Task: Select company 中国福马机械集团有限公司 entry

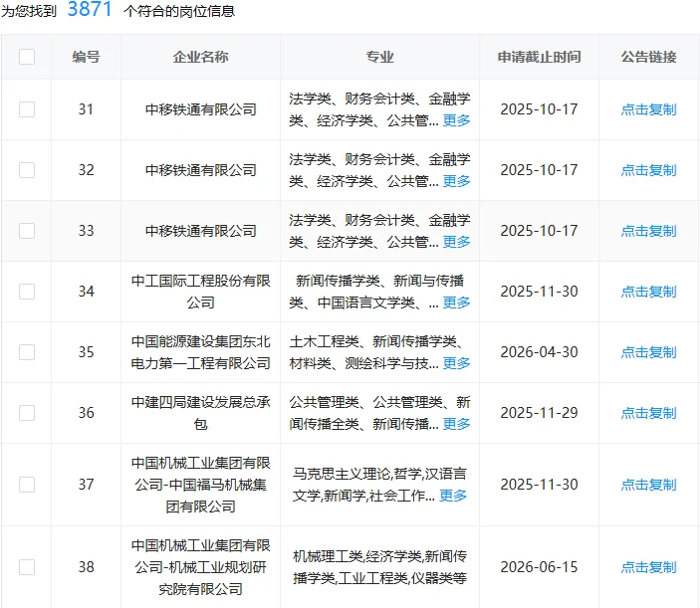Action: point(201,485)
